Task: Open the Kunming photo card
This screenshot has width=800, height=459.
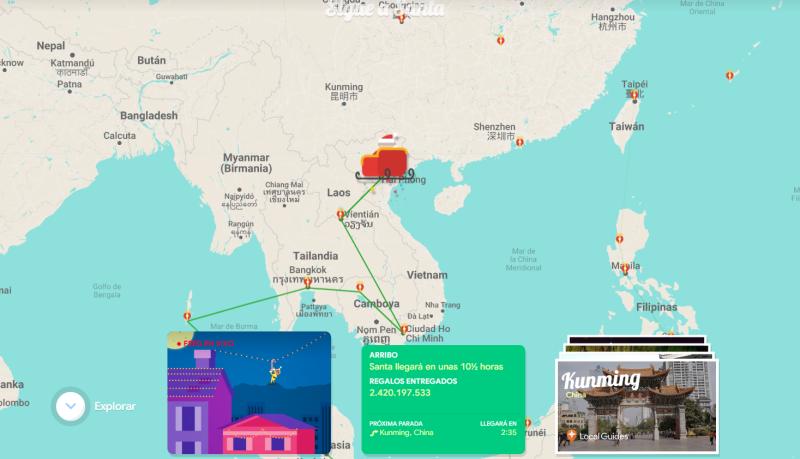Action: point(636,400)
